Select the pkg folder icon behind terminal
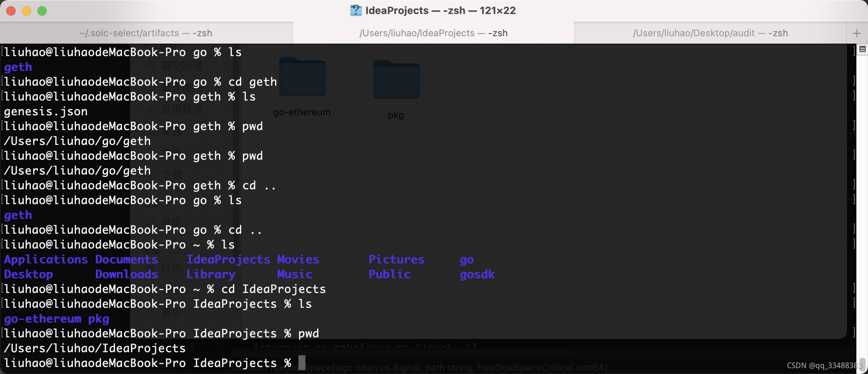 [x=396, y=79]
